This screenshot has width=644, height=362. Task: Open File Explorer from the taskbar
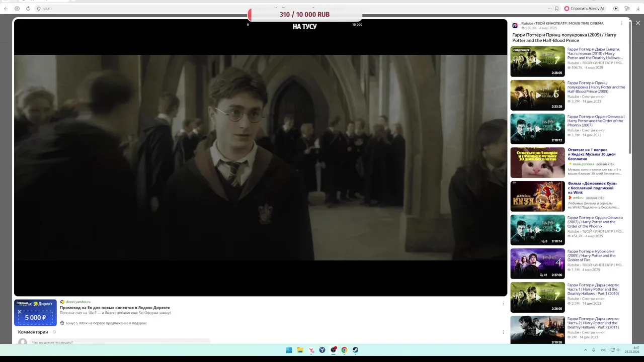click(300, 350)
